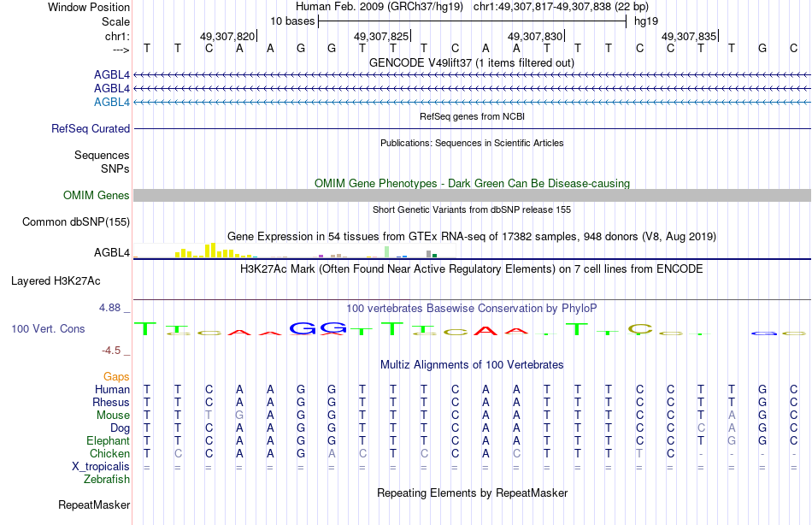Open the OMIM Genes track label
The width and height of the screenshot is (812, 525).
click(x=97, y=196)
